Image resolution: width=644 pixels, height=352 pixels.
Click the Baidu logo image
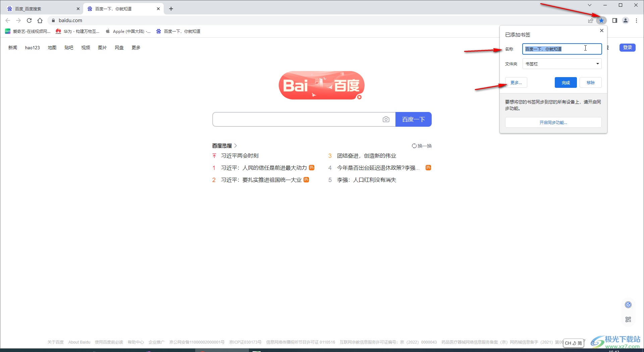321,85
